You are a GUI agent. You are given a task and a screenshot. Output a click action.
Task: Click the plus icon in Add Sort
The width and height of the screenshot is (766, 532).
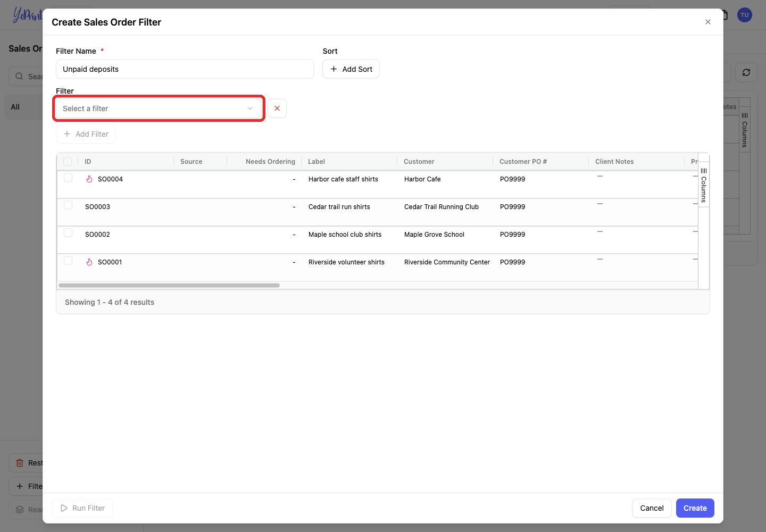pos(334,69)
